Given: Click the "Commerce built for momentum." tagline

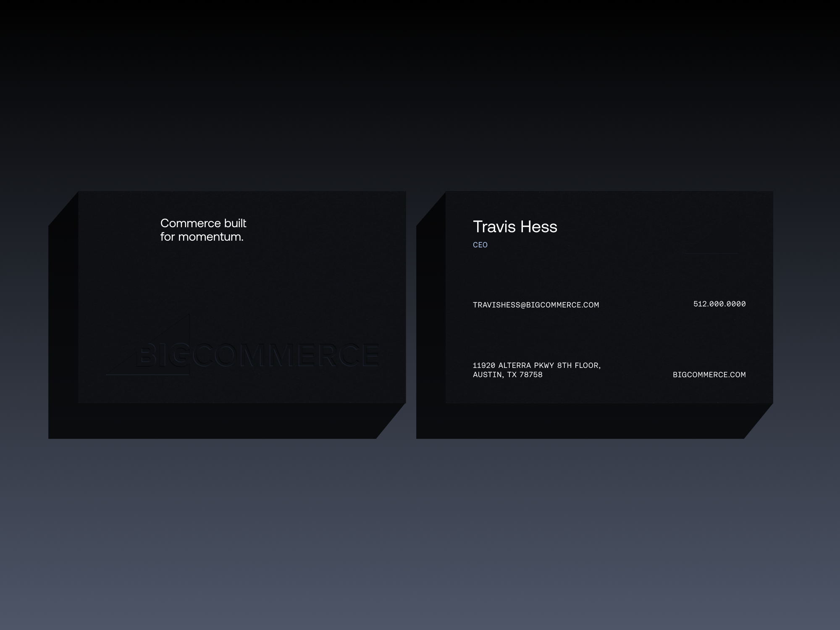Looking at the screenshot, I should coord(203,230).
